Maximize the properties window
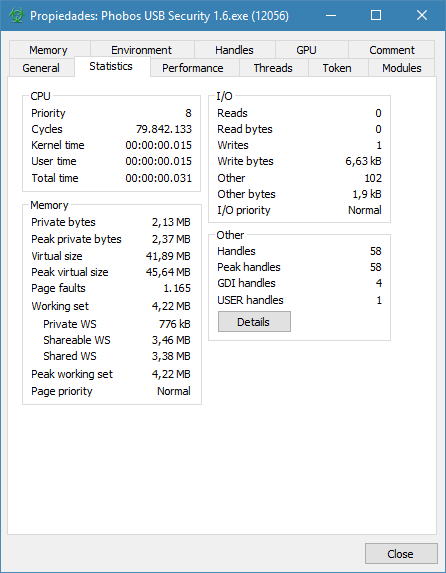 [376, 15]
